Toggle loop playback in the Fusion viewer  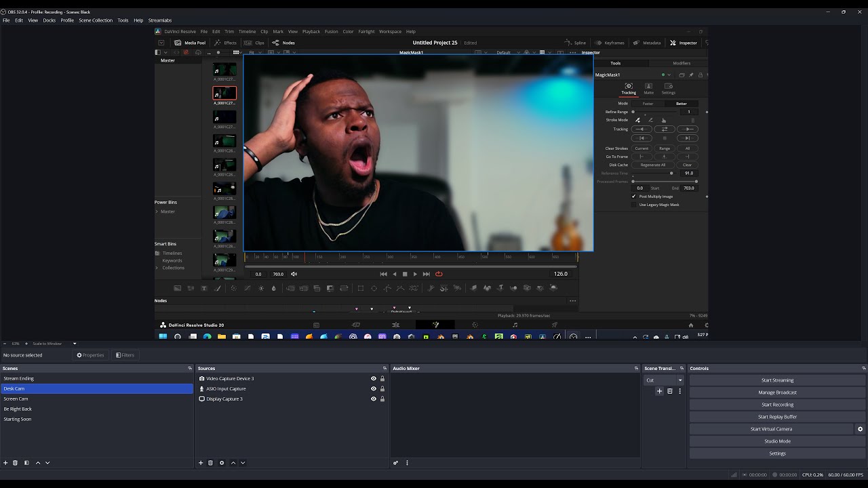439,274
